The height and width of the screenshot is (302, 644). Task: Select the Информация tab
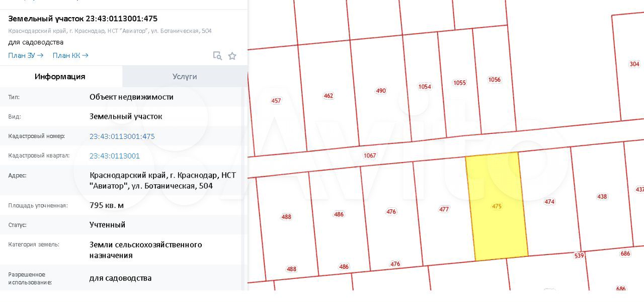[60, 77]
